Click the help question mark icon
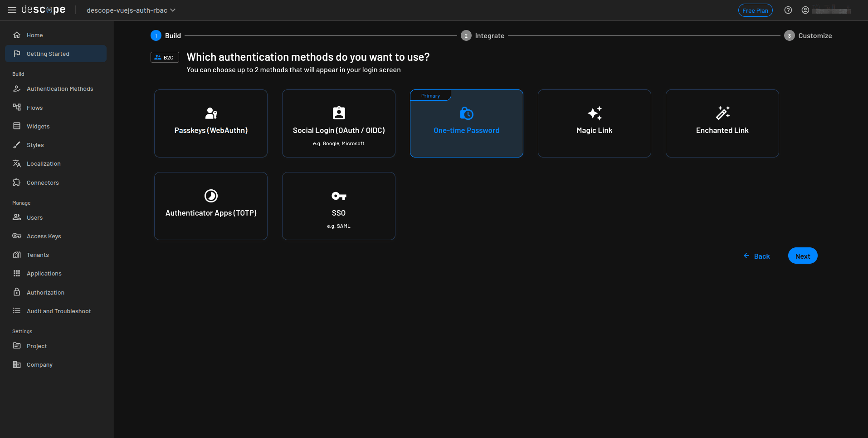This screenshot has height=438, width=868. [788, 10]
